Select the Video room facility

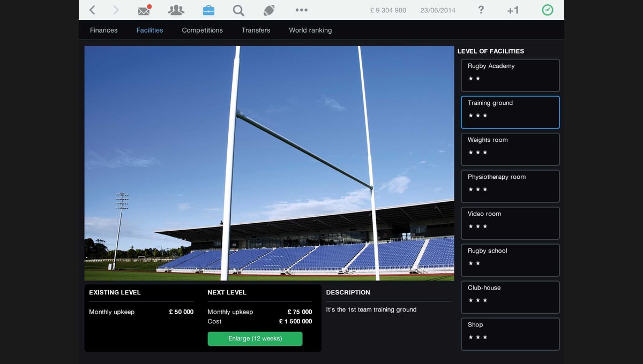coord(510,223)
